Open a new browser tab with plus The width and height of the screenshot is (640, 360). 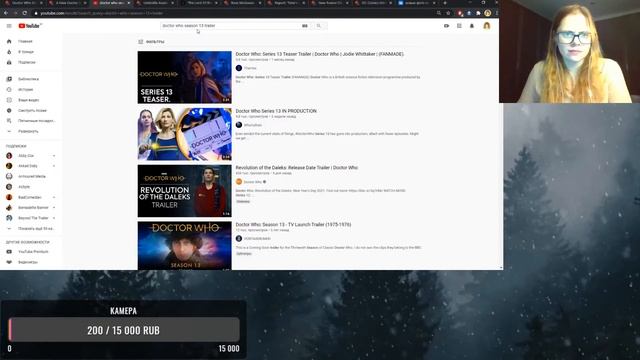[444, 3]
